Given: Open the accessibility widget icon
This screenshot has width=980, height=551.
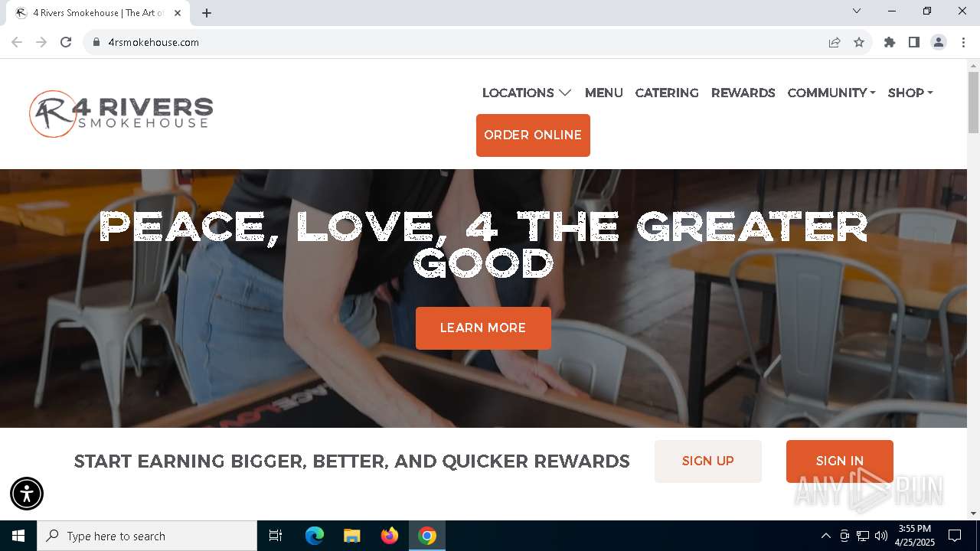Looking at the screenshot, I should [x=27, y=494].
